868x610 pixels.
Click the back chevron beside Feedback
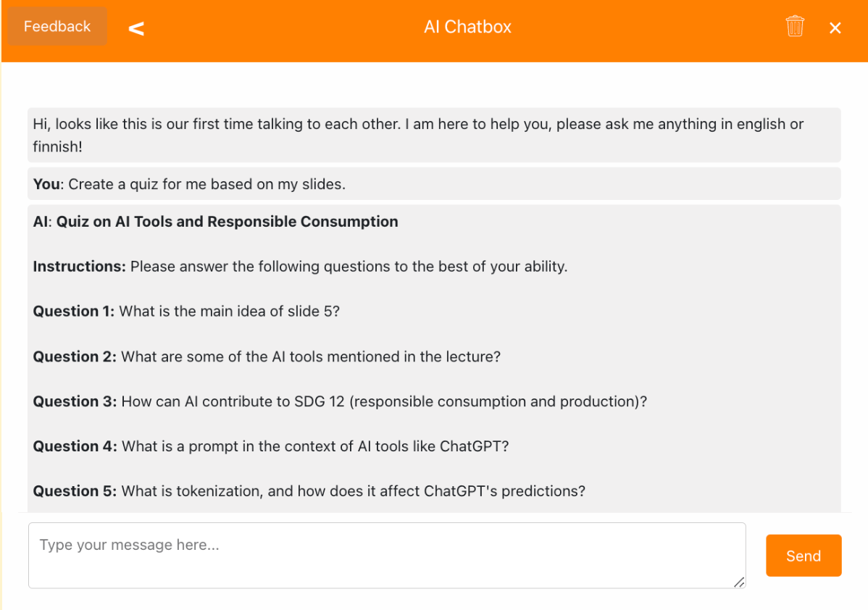[136, 28]
